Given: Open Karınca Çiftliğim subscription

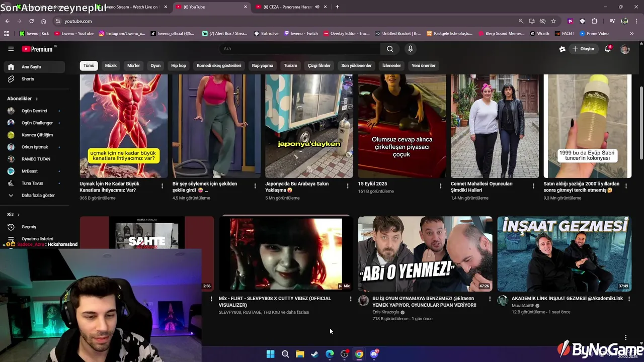Looking at the screenshot, I should 34,135.
